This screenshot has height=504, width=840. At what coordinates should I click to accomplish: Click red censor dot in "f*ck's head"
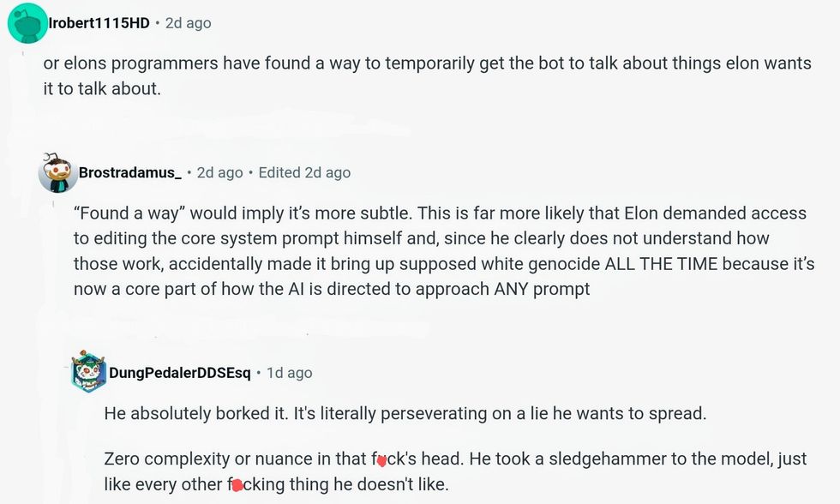381,460
